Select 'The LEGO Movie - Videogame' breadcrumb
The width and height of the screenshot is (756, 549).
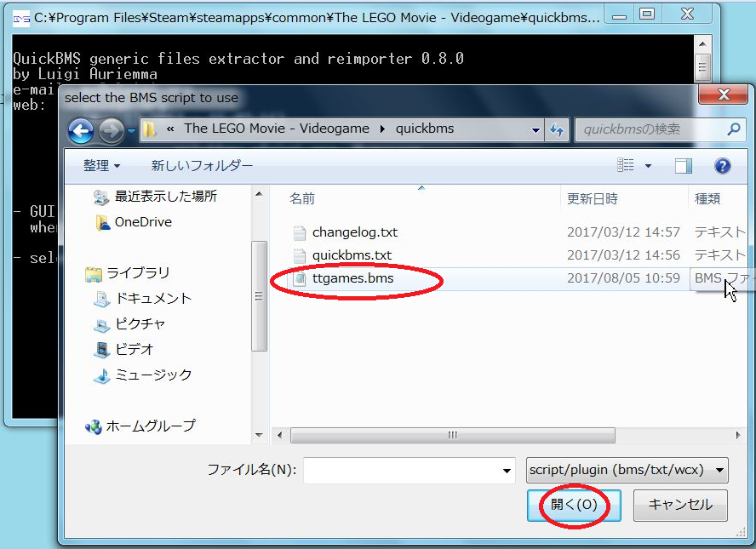tap(277, 129)
